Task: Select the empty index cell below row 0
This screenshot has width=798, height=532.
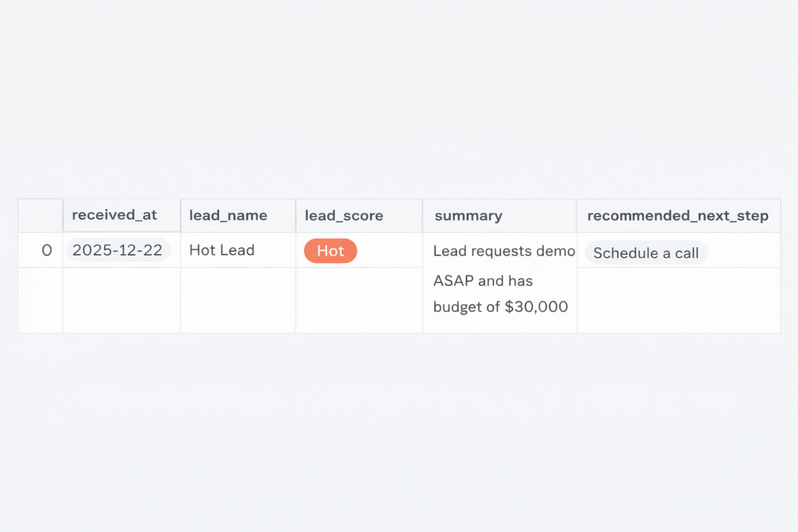Action: pyautogui.click(x=40, y=300)
